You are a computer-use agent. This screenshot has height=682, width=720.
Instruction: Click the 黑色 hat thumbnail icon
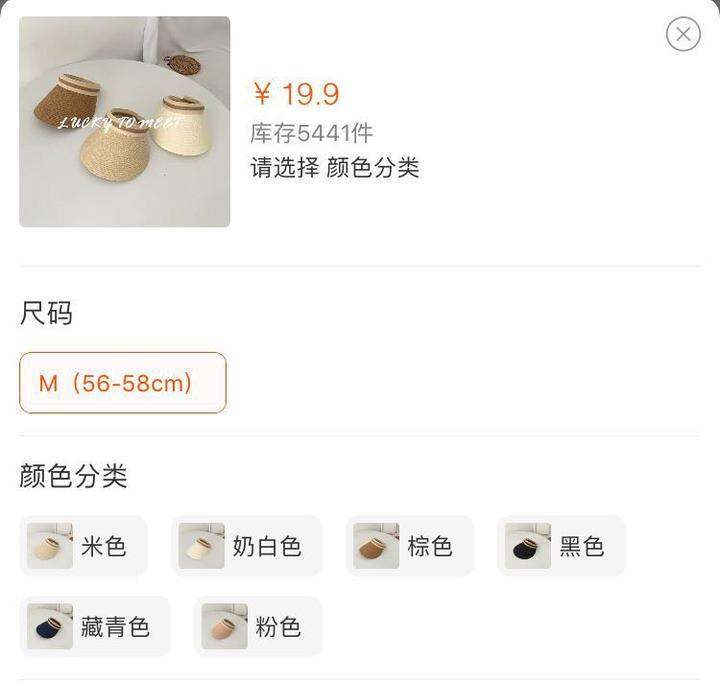[528, 546]
